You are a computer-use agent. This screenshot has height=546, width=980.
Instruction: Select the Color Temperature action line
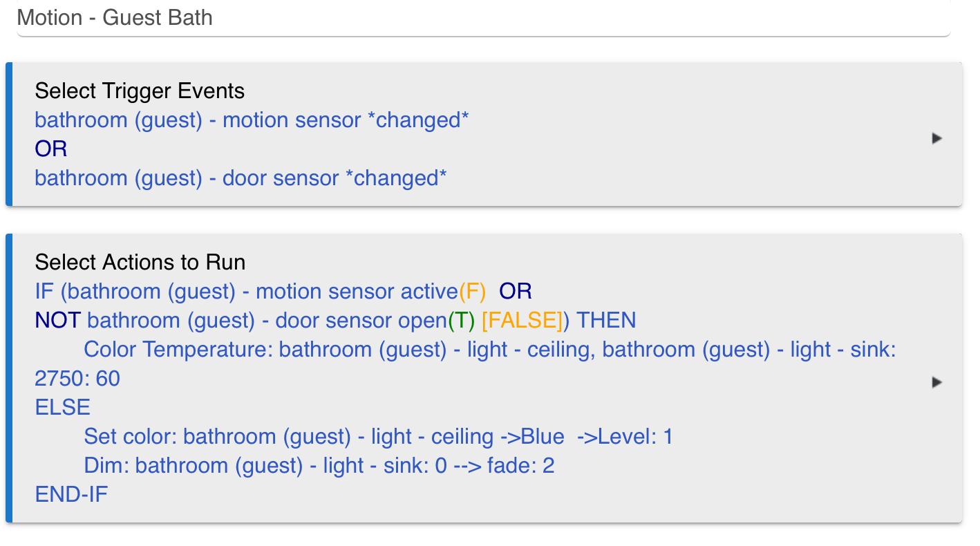pos(465,364)
